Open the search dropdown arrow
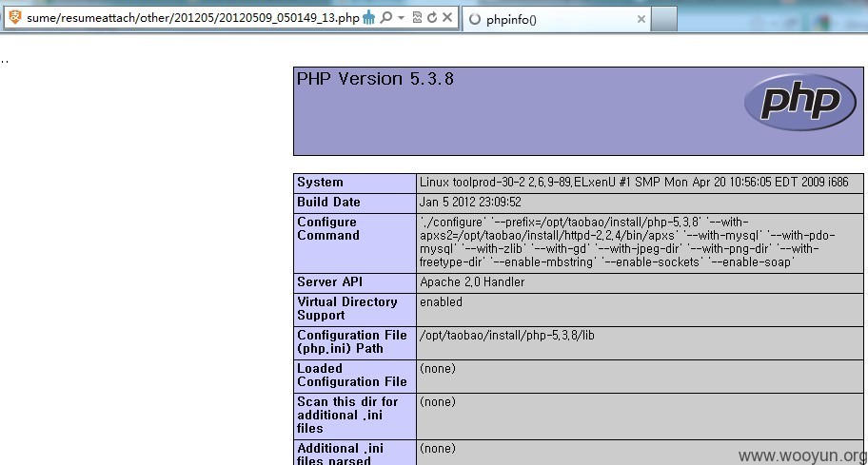This screenshot has width=868, height=465. [x=401, y=18]
